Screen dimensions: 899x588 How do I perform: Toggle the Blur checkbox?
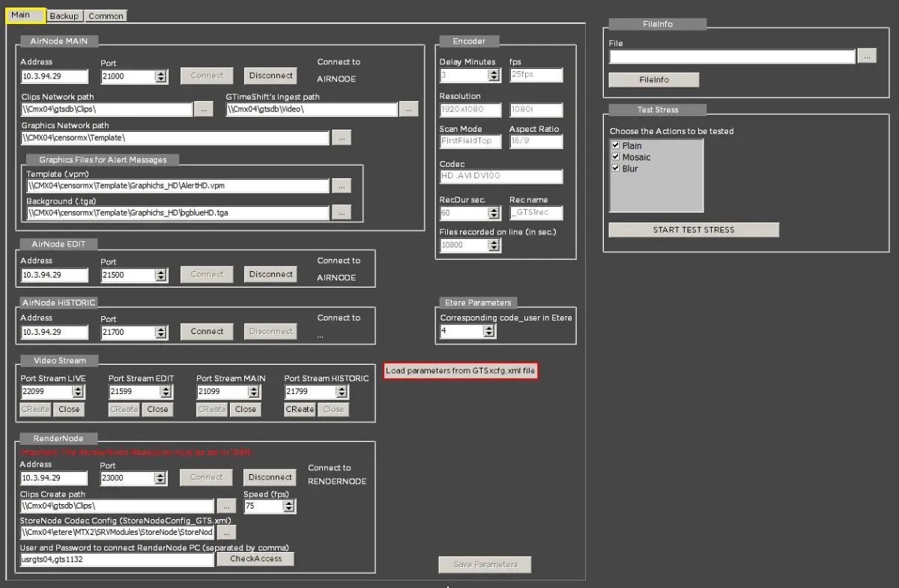click(x=616, y=169)
